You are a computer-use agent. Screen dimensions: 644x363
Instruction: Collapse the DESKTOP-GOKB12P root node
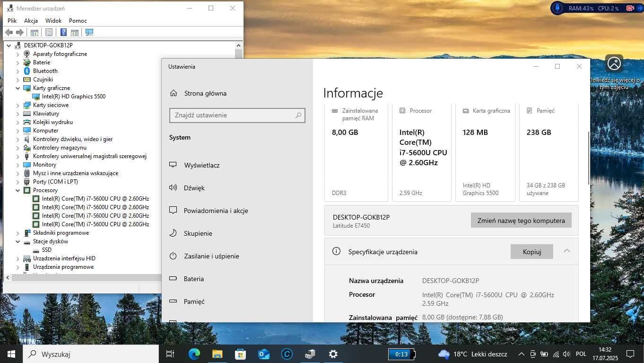pos(9,45)
